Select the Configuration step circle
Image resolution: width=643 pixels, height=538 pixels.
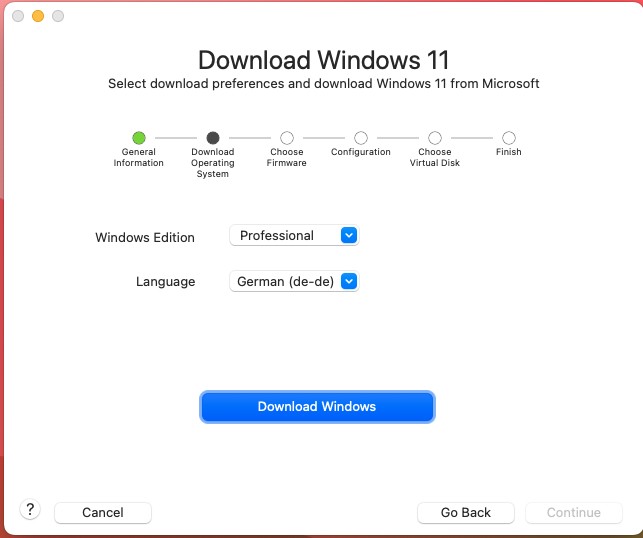[361, 138]
